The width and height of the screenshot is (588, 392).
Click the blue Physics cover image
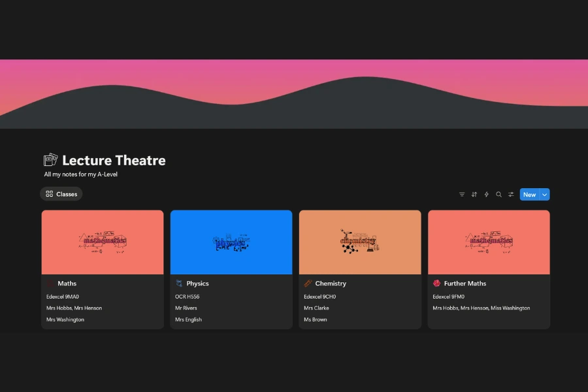click(231, 242)
